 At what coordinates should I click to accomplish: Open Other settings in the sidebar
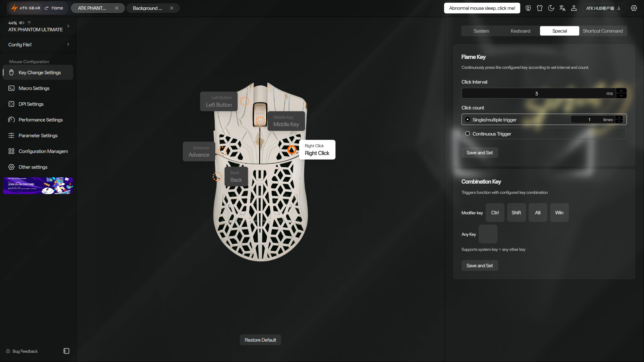38,167
